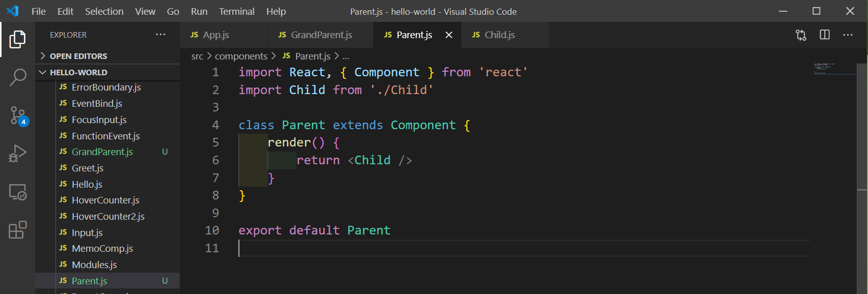
Task: Open editor More Actions ellipsis
Action: pyautogui.click(x=848, y=35)
